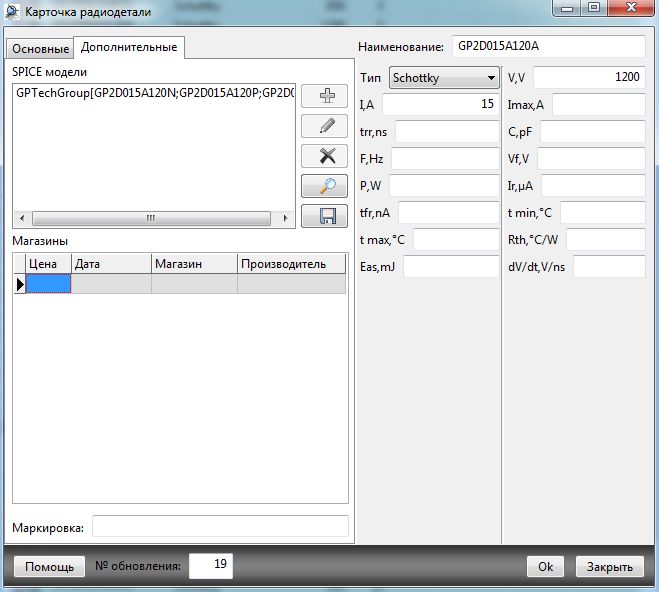The width and height of the screenshot is (659, 592).
Task: Save SPICE model with floppy disk icon
Action: pos(324,216)
